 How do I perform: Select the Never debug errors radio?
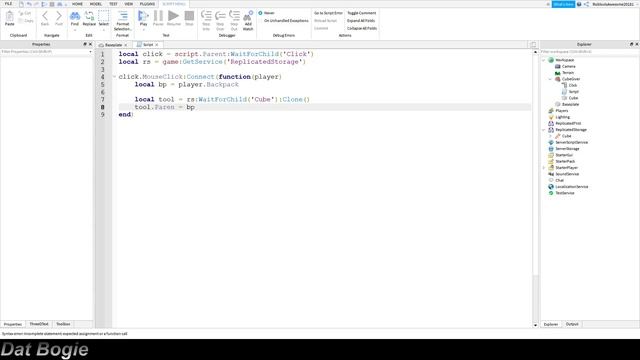pyautogui.click(x=267, y=13)
